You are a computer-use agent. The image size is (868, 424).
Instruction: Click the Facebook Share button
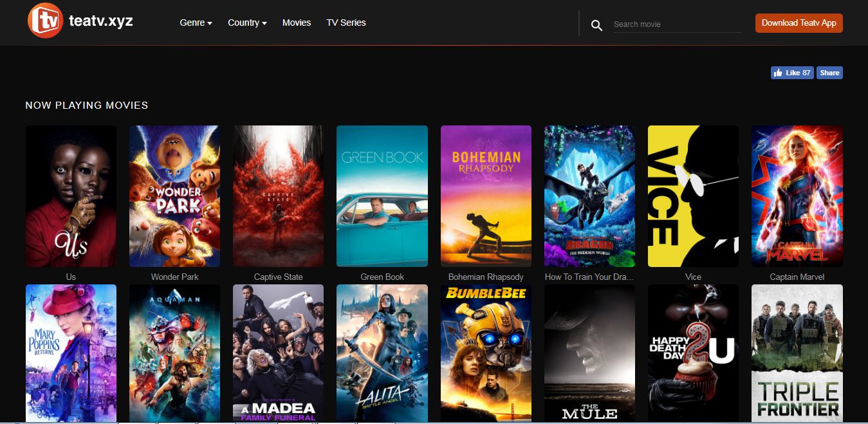829,73
